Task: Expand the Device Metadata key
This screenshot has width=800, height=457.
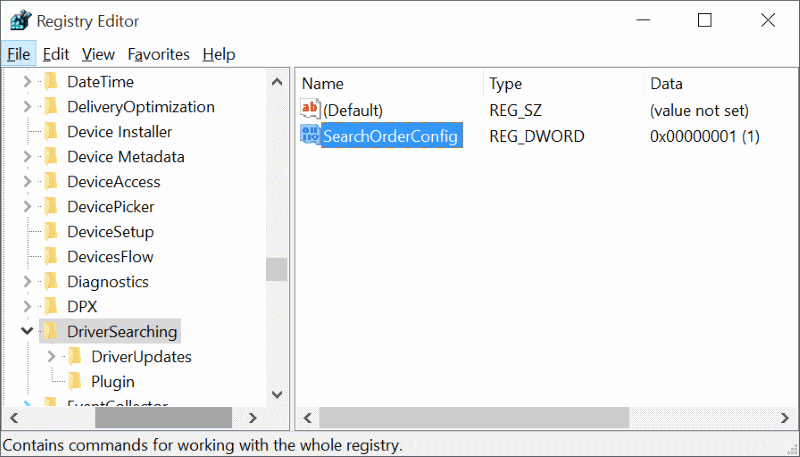Action: click(x=27, y=157)
